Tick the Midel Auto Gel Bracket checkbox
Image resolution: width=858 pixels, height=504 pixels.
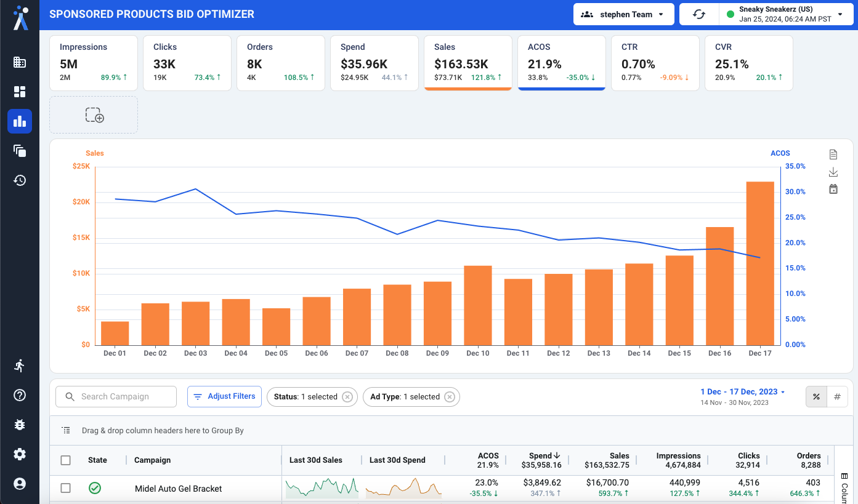66,488
